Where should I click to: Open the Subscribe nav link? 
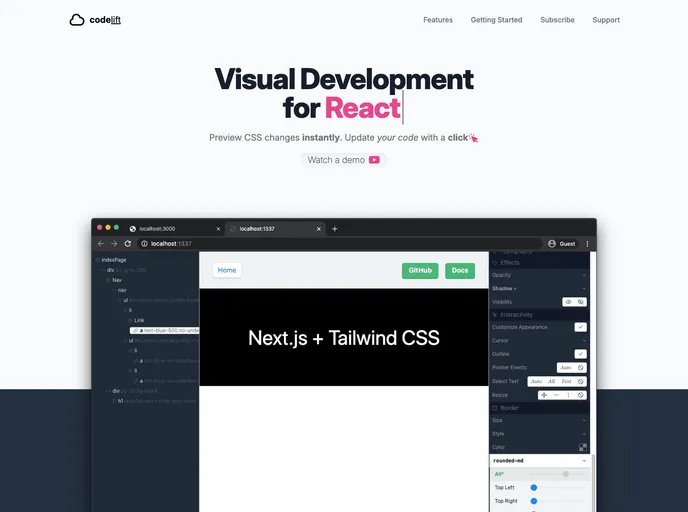pos(557,20)
